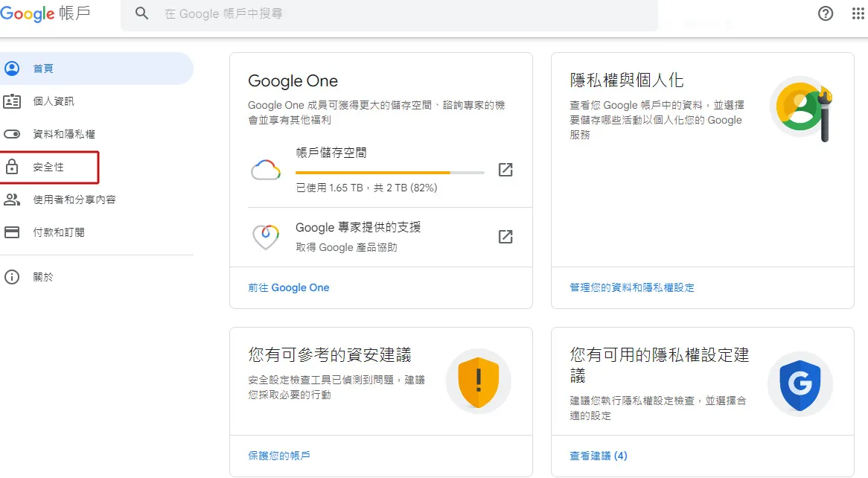This screenshot has height=478, width=868.
Task: Click the 前往 Google One link
Action: coord(288,287)
